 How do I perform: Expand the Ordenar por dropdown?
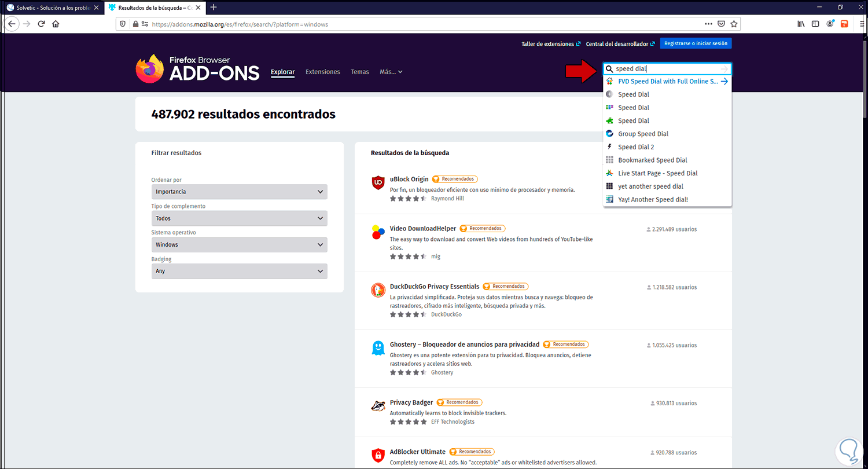[239, 192]
